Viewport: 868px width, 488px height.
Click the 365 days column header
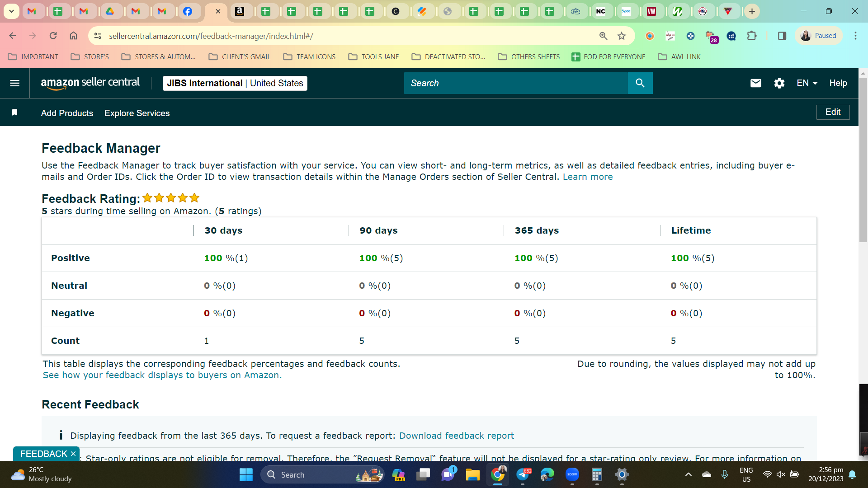click(537, 230)
